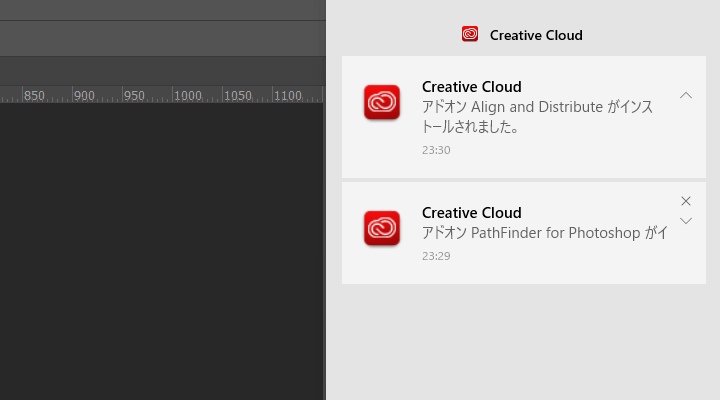Expand the PathFinder for Photoshop notification
This screenshot has height=400, width=720.
click(686, 221)
